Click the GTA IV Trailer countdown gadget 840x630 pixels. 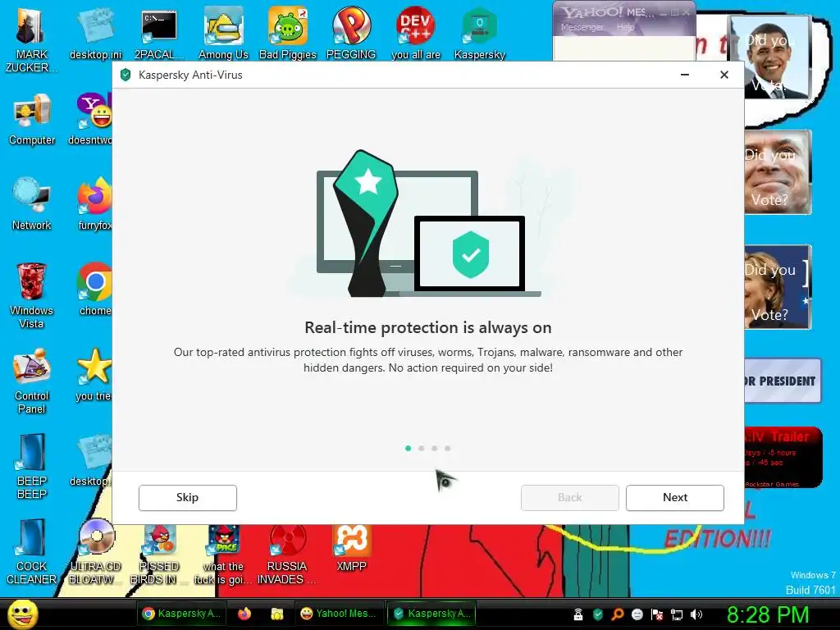(783, 458)
